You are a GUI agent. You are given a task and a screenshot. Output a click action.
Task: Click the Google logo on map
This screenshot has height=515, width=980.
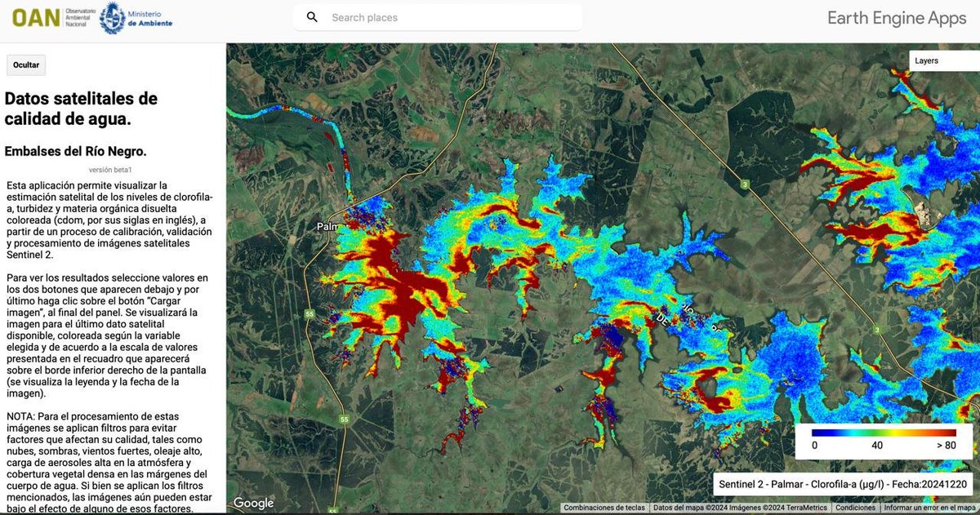pyautogui.click(x=252, y=503)
